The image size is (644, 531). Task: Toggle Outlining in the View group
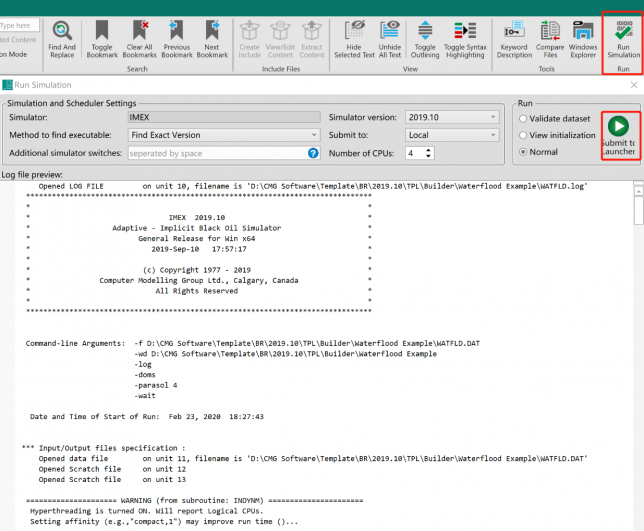point(425,38)
